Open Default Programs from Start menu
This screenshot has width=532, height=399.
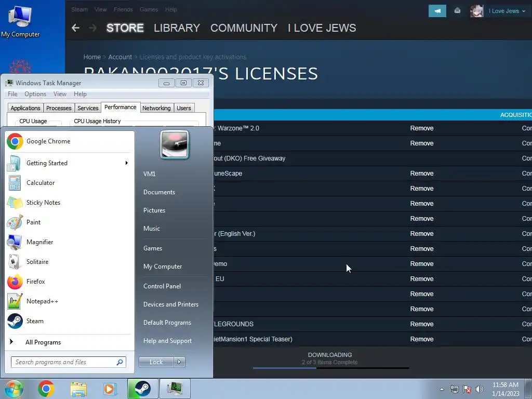point(167,322)
